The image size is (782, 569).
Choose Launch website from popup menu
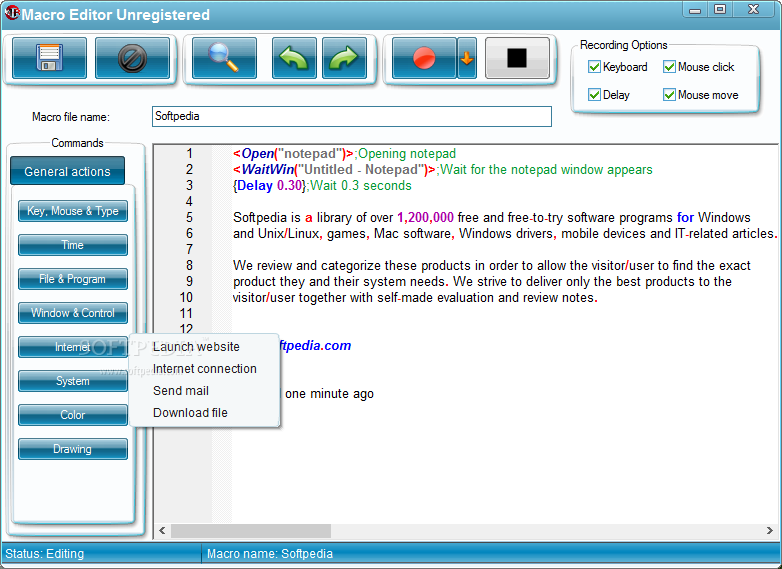(x=196, y=347)
